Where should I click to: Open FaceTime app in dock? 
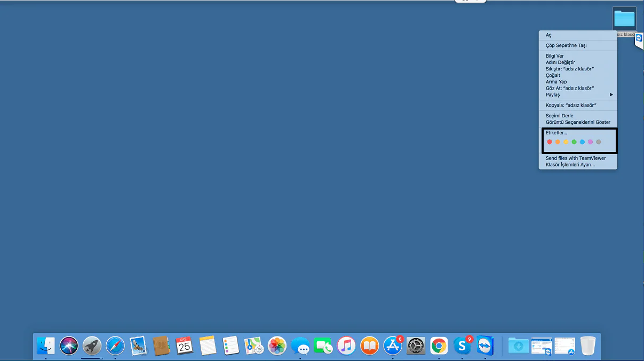[x=323, y=346]
